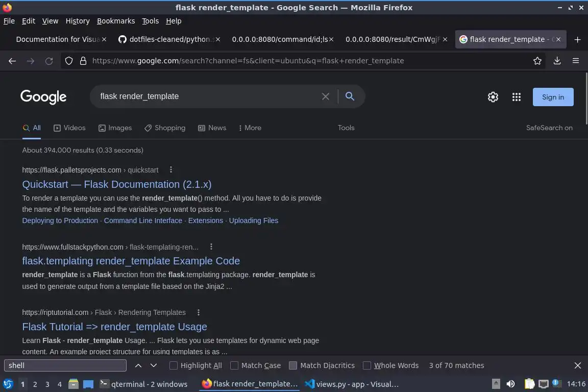This screenshot has height=392, width=588.
Task: Open the View menu
Action: coord(50,21)
